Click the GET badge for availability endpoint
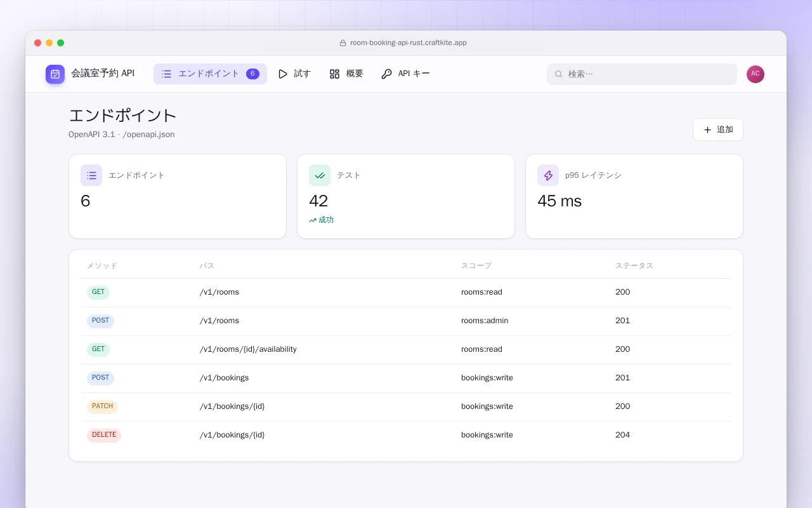Viewport: 812px width, 508px height. [98, 349]
